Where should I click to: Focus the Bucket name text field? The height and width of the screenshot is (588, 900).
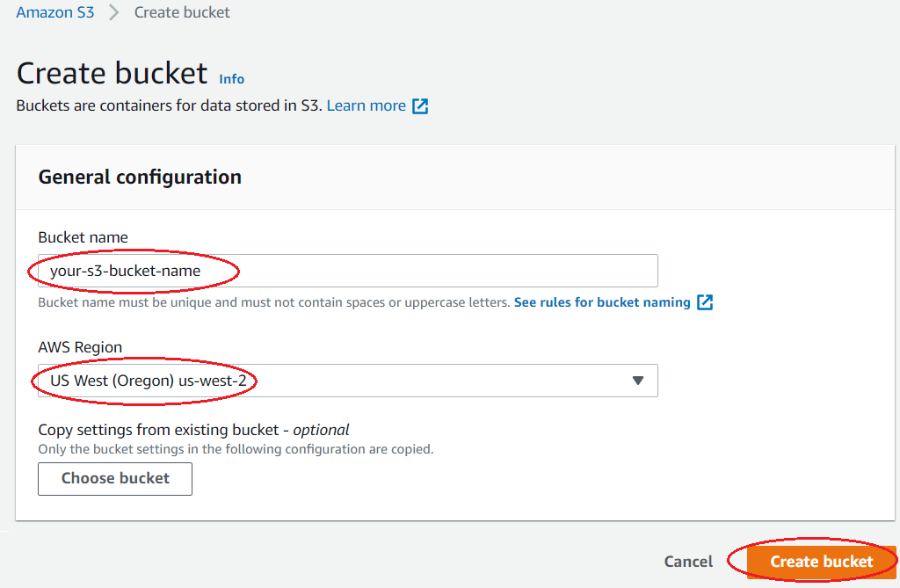(347, 271)
